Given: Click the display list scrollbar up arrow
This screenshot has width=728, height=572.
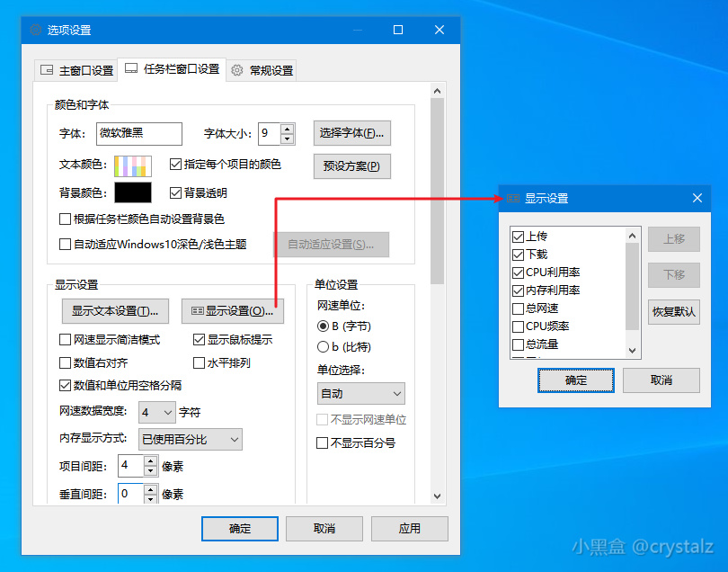Looking at the screenshot, I should coord(632,236).
